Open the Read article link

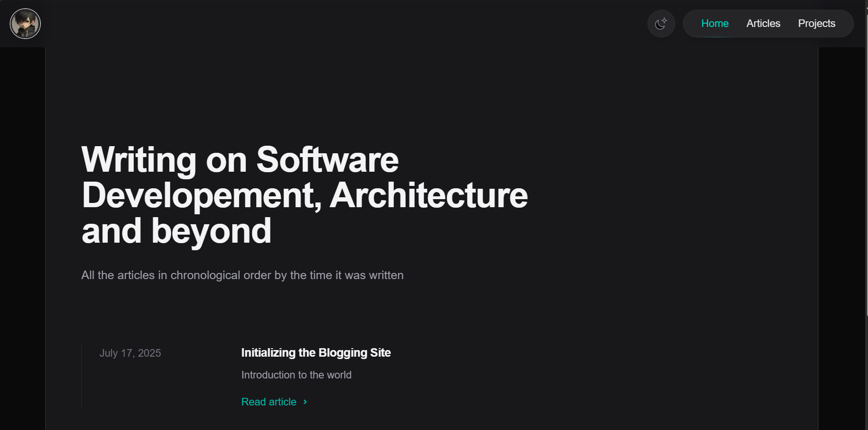(269, 402)
